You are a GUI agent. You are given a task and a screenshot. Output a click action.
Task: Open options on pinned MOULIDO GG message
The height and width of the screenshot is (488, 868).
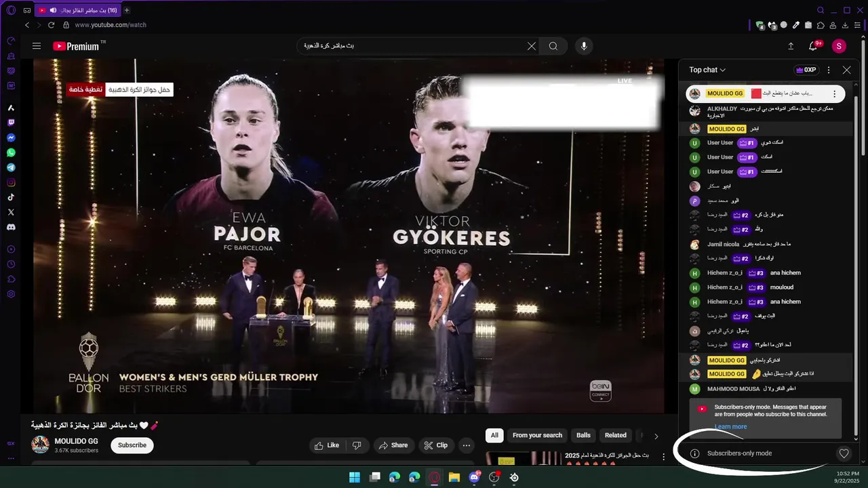coord(834,94)
